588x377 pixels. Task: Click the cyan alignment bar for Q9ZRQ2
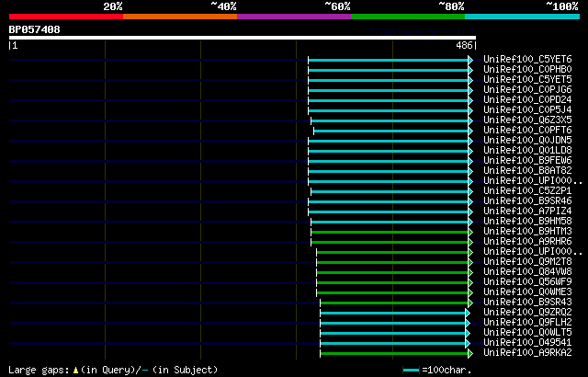coord(392,314)
